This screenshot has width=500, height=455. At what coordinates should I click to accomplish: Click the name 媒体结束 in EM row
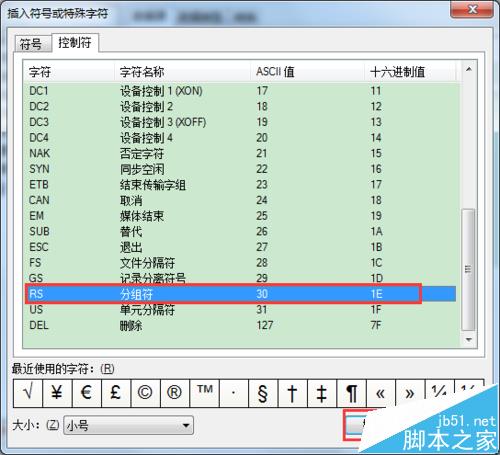click(x=142, y=216)
